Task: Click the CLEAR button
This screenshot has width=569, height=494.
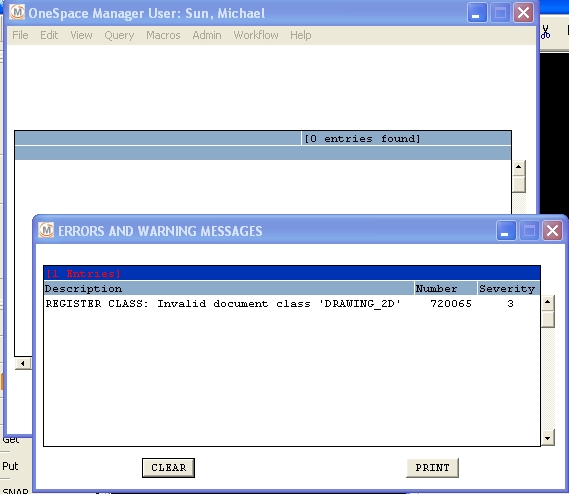Action: pos(168,468)
